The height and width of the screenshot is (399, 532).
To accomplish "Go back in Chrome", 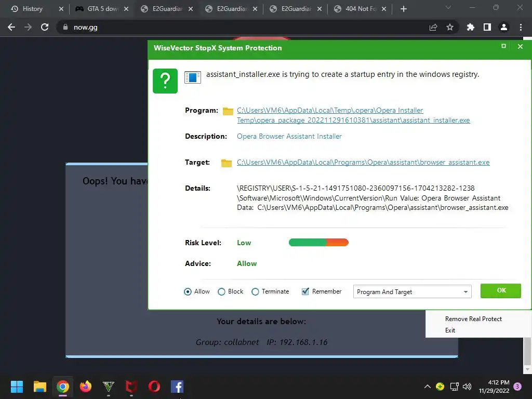I will pos(11,27).
